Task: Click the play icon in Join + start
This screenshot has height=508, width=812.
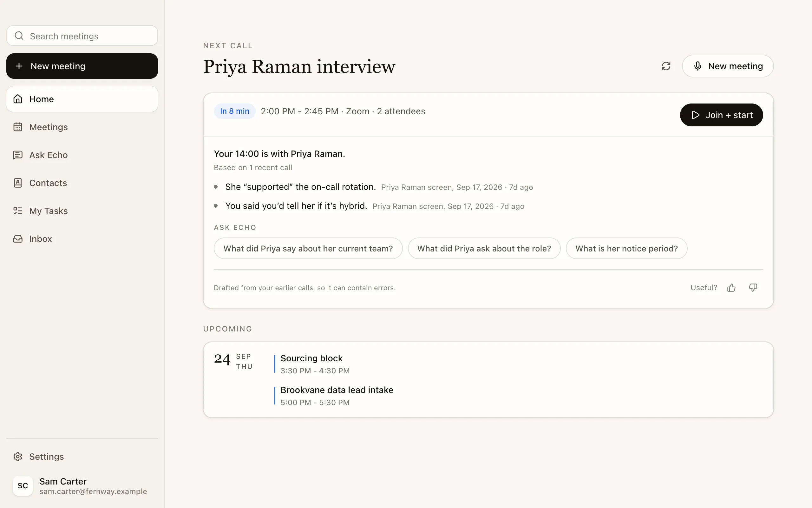Action: [x=696, y=115]
